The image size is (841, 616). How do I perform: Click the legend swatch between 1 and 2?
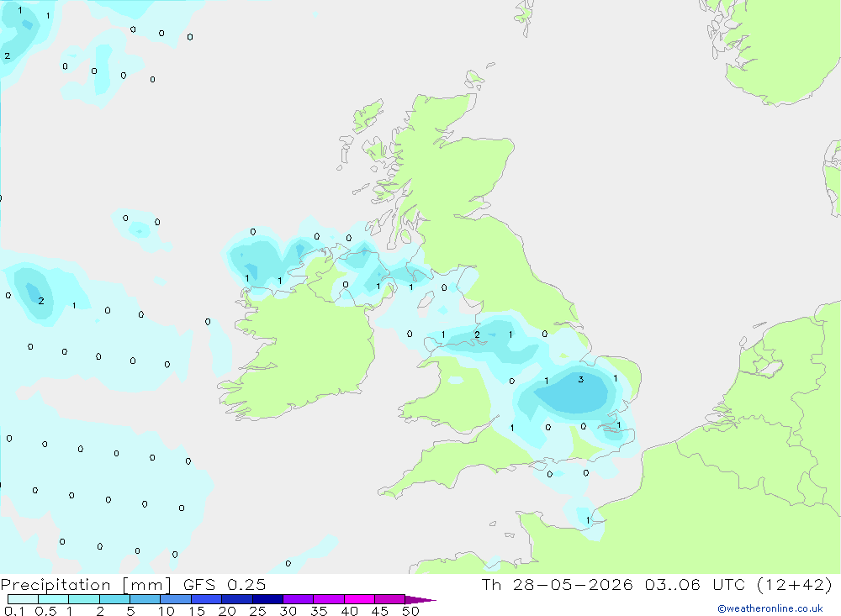[x=83, y=599]
